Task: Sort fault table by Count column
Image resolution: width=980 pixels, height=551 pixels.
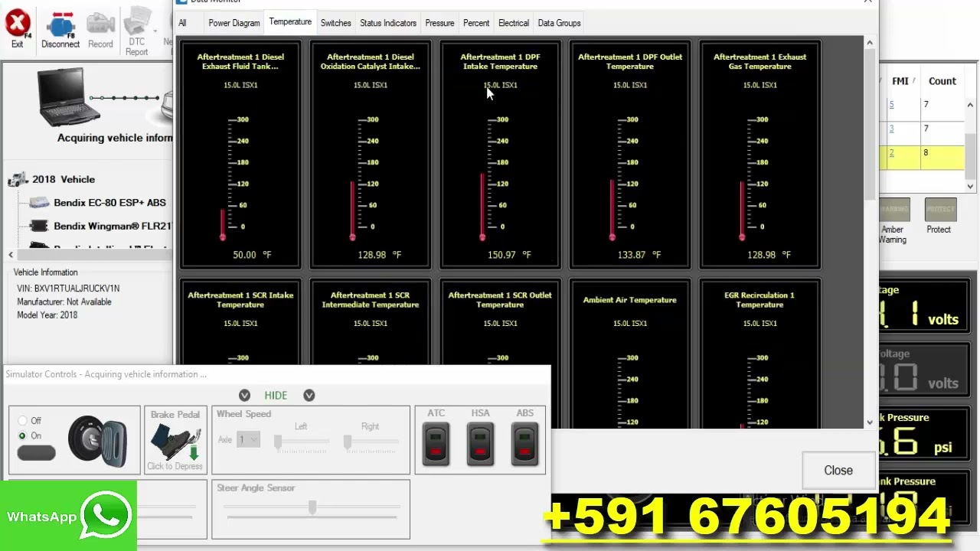Action: pyautogui.click(x=942, y=80)
